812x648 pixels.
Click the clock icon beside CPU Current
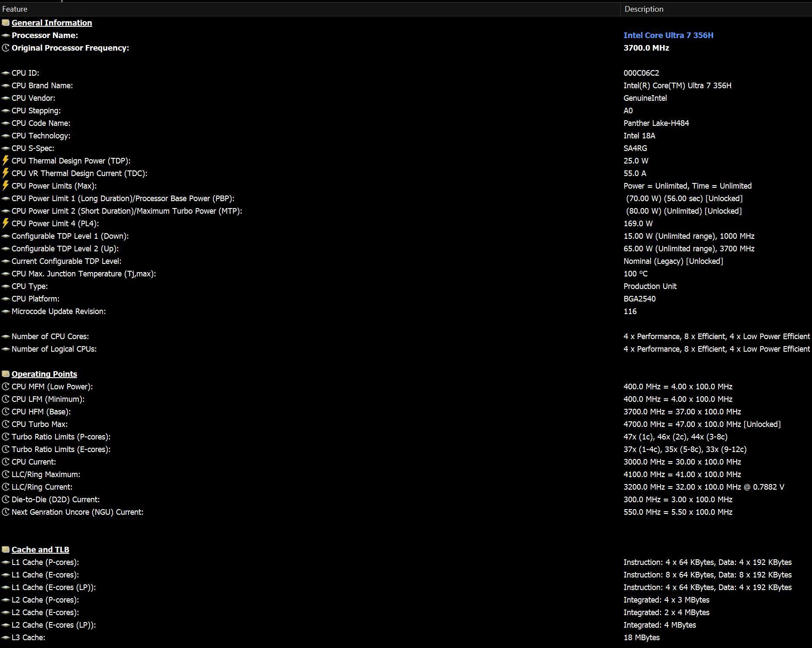6,462
